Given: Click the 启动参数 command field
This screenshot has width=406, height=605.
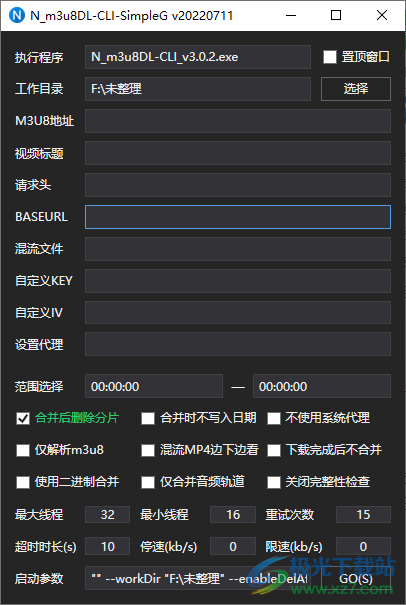Looking at the screenshot, I should (x=199, y=578).
